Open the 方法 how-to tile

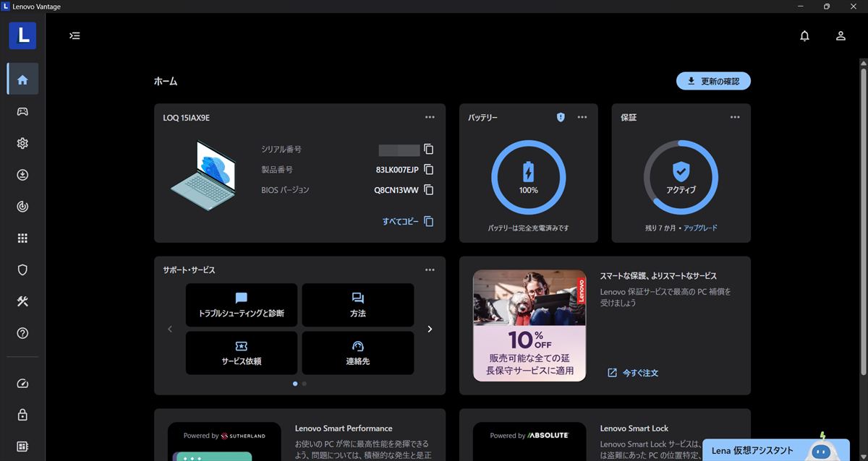357,305
